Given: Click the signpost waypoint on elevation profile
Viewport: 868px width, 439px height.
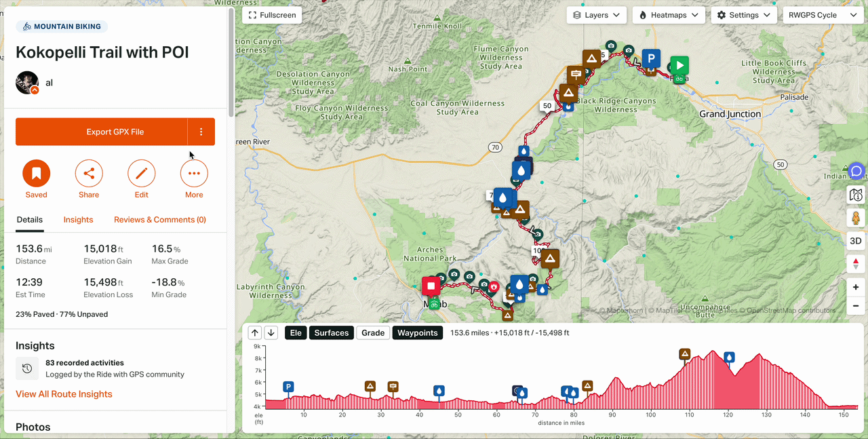Looking at the screenshot, I should pyautogui.click(x=393, y=387).
